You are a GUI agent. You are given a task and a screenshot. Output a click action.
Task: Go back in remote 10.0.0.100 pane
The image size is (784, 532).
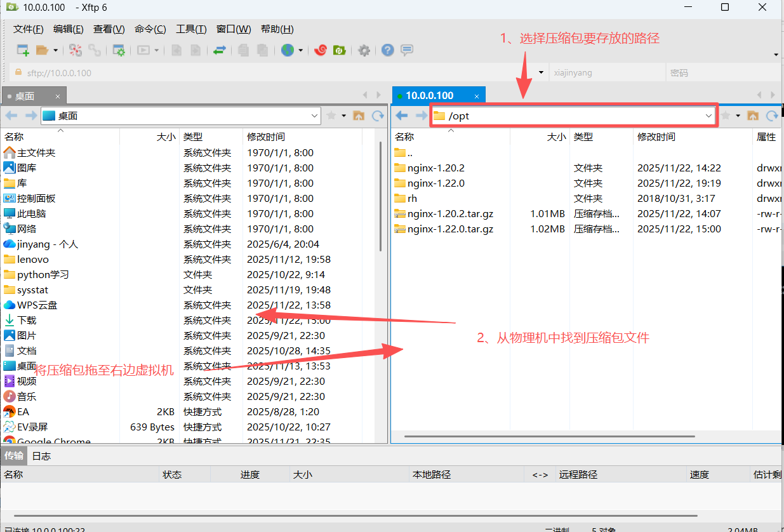[402, 116]
